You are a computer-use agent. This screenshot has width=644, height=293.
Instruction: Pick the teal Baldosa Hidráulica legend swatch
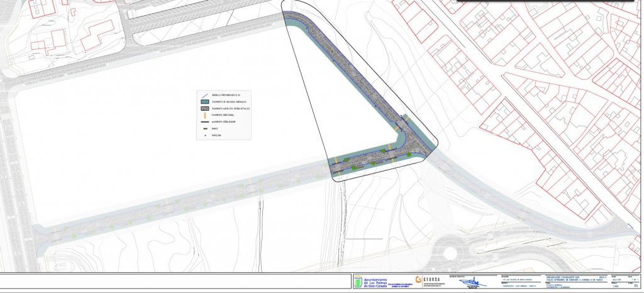point(204,102)
